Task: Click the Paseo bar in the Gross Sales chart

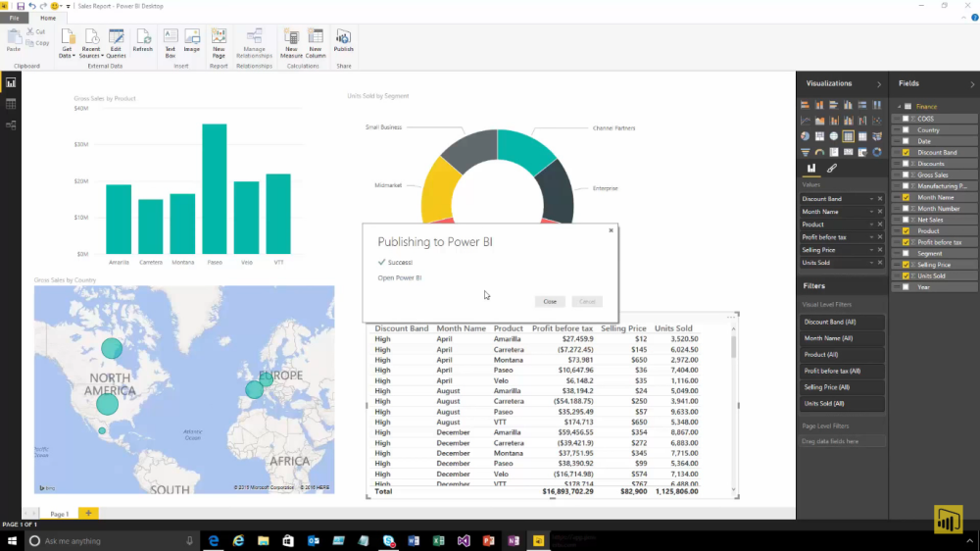Action: 215,189
